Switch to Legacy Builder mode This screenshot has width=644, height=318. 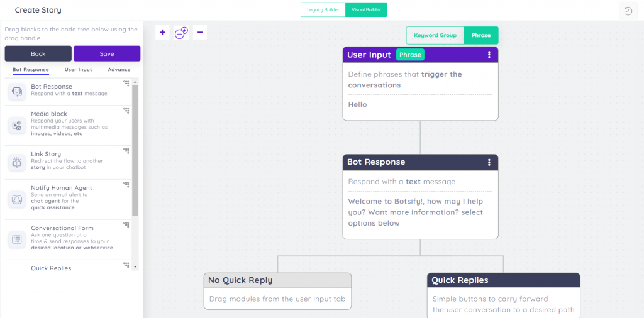(323, 10)
